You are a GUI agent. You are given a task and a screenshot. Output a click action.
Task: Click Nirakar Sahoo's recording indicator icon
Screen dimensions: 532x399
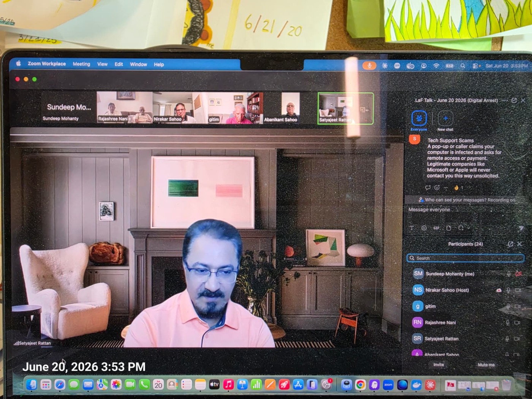pyautogui.click(x=499, y=290)
